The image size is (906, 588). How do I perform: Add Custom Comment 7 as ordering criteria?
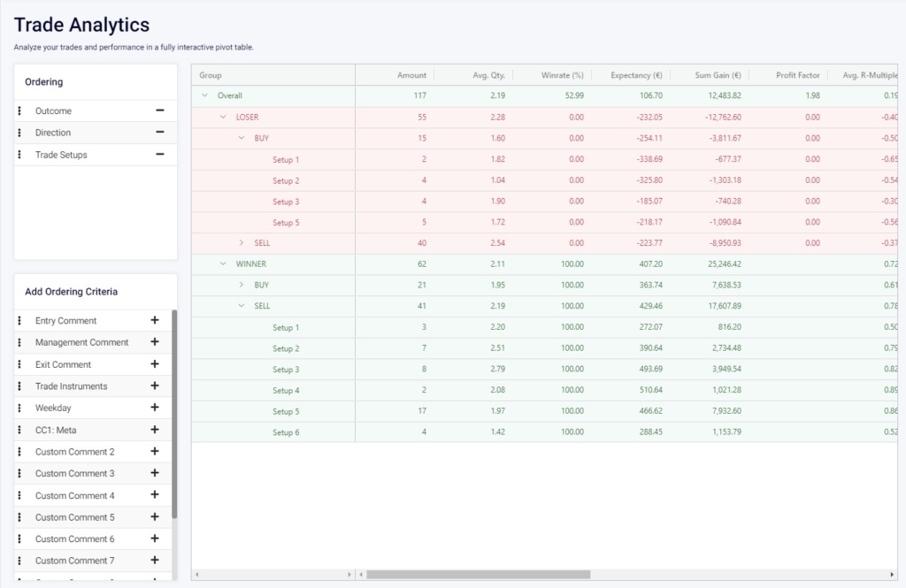pos(154,560)
